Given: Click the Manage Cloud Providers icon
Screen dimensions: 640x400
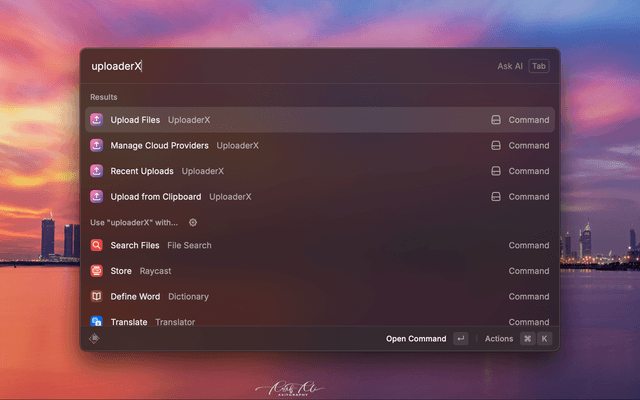Looking at the screenshot, I should tap(96, 146).
